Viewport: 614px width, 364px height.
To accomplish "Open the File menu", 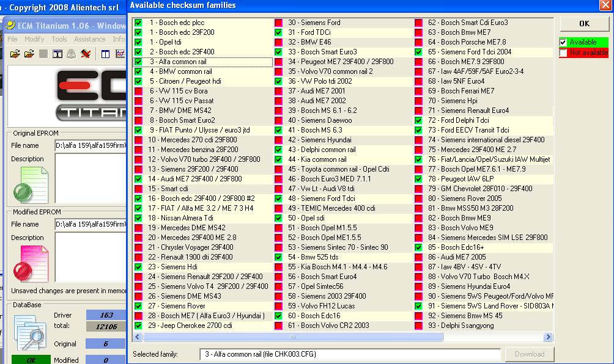I will (x=12, y=39).
